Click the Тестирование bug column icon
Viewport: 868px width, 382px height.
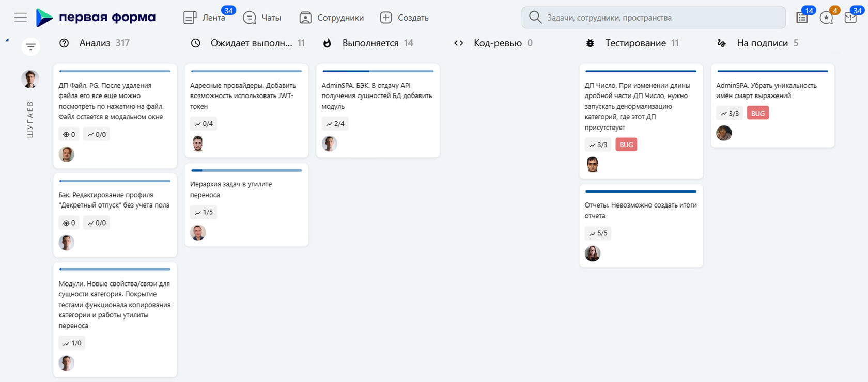click(x=590, y=43)
